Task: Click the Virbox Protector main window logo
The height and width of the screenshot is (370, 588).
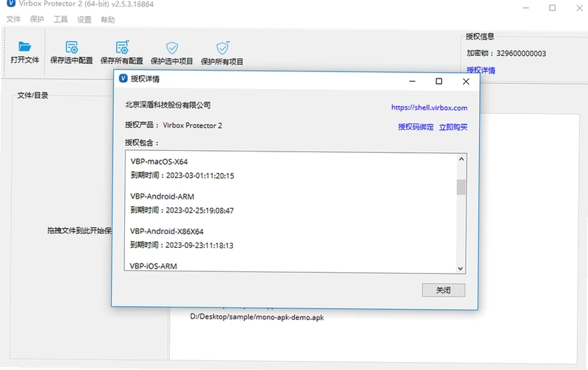Action: tap(11, 4)
